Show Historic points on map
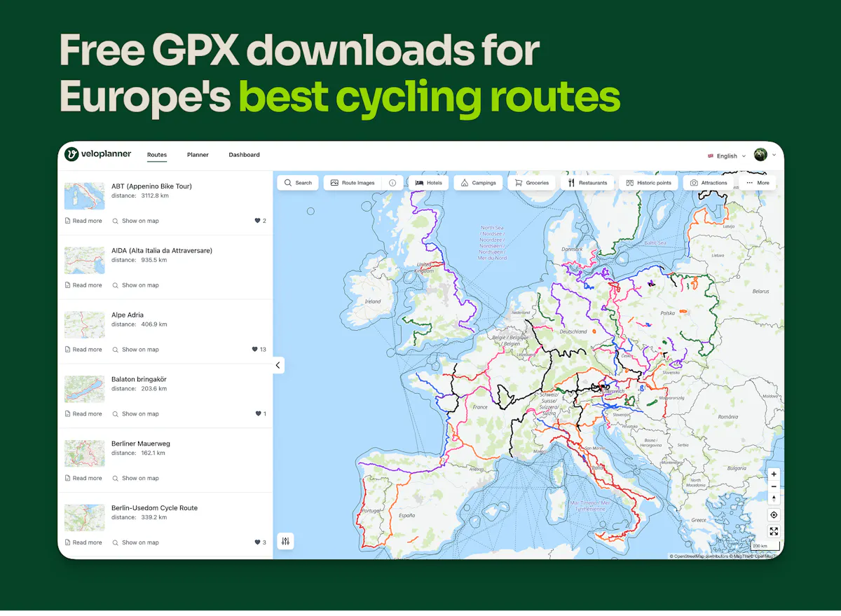Viewport: 841px width, 616px height. [648, 183]
